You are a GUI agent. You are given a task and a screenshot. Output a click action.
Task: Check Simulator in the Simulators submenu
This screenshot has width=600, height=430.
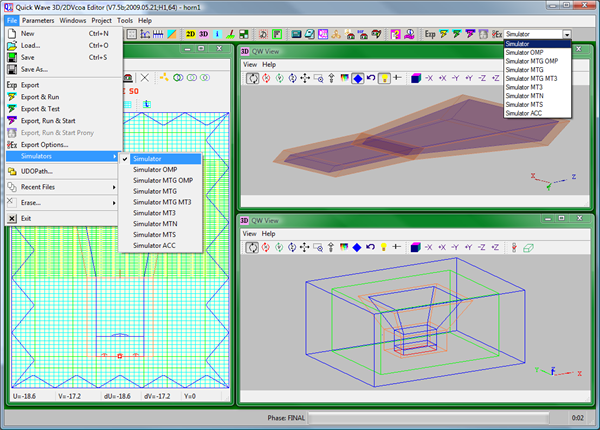(x=150, y=159)
